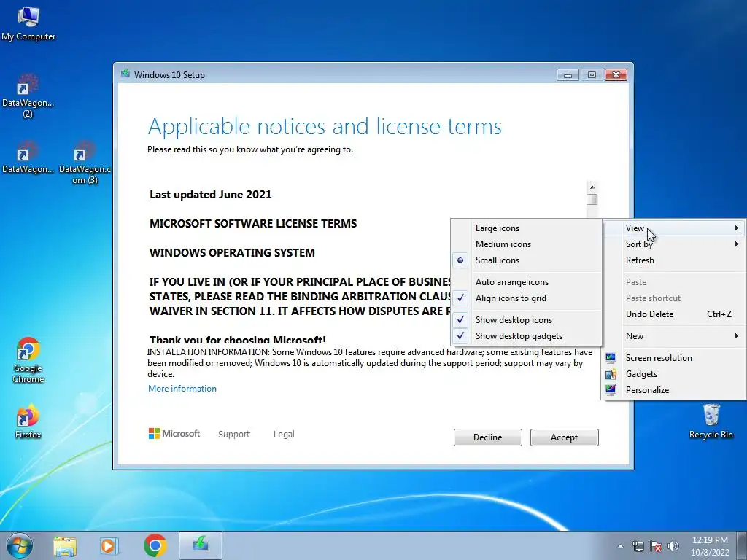747x560 pixels.
Task: Select the Google Chrome desktop shortcut
Action: coord(28,360)
